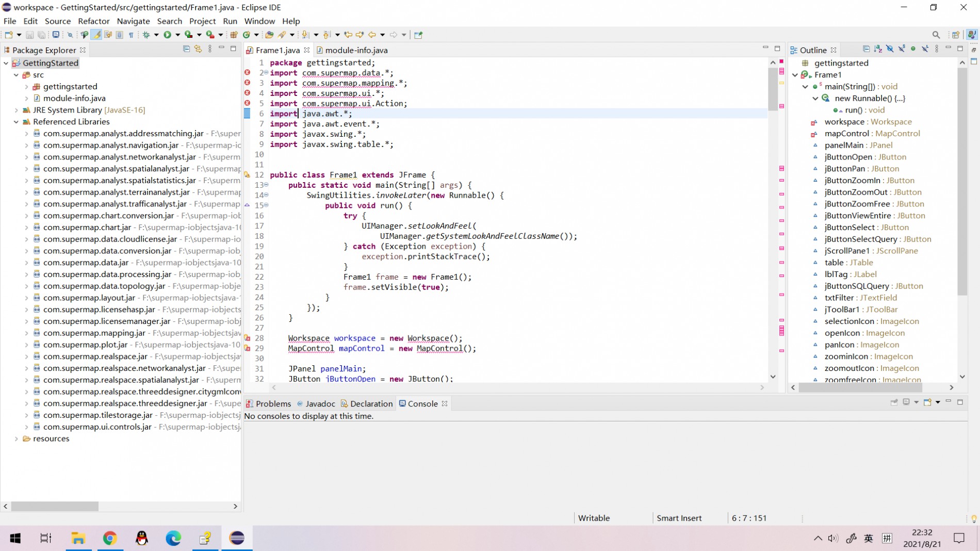The height and width of the screenshot is (551, 980).
Task: Select the Java perspective icon
Action: point(972,35)
